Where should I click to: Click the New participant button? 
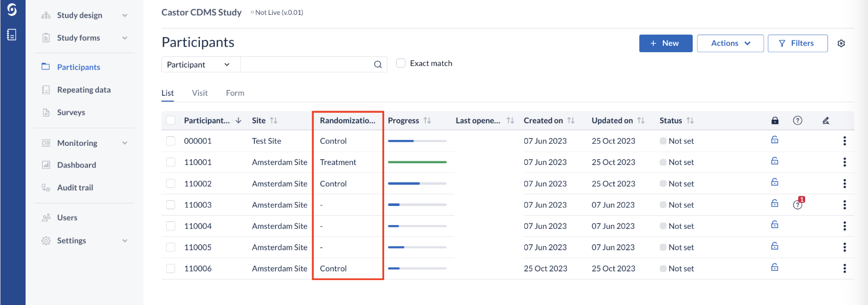666,44
